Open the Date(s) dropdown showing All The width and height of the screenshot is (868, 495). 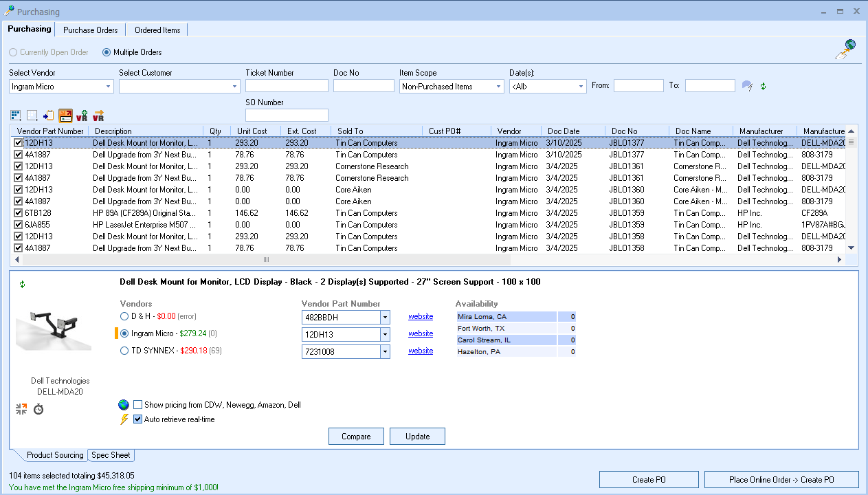pyautogui.click(x=581, y=87)
